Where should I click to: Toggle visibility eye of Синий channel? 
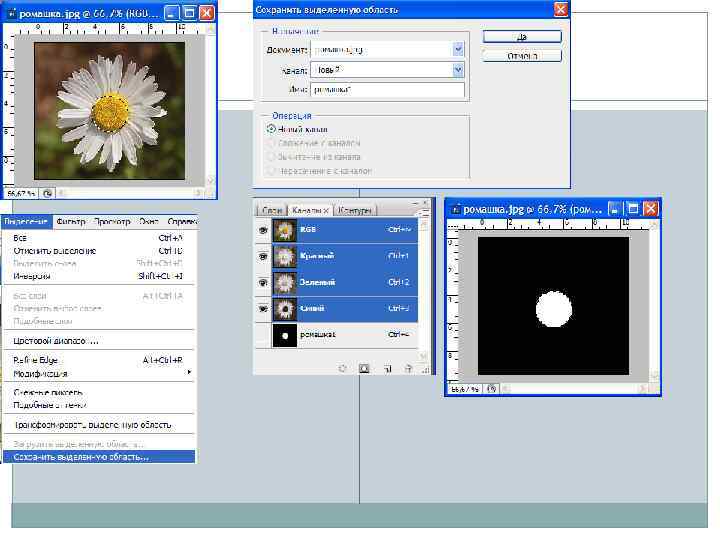point(263,309)
